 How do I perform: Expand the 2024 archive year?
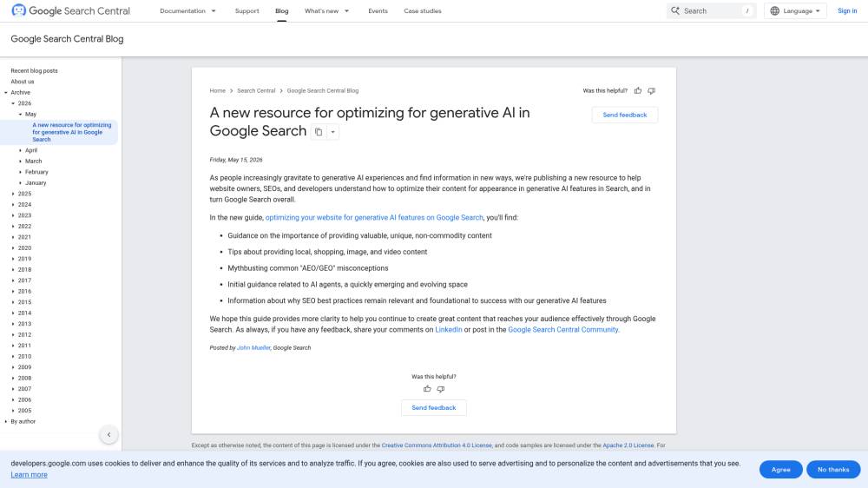click(x=13, y=204)
